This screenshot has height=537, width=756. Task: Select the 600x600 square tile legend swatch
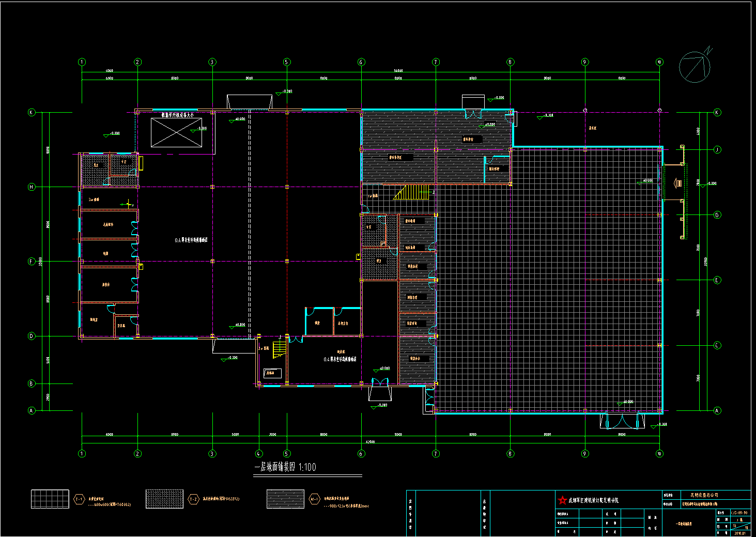tap(50, 499)
